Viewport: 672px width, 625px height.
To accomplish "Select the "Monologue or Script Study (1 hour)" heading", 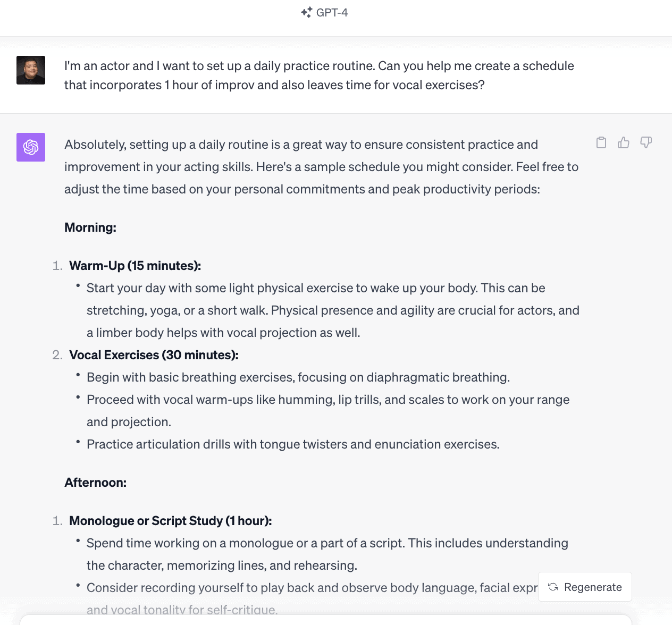I will pyautogui.click(x=170, y=521).
